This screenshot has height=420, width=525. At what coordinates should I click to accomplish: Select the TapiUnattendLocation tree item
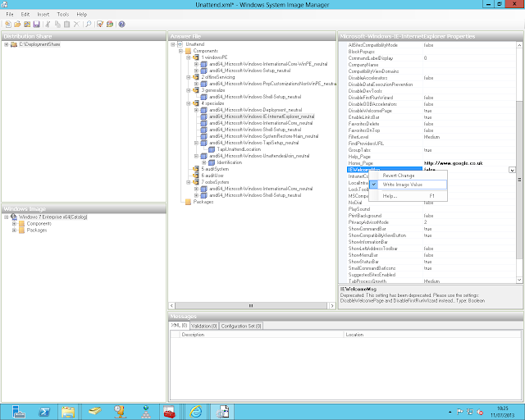tap(239, 149)
